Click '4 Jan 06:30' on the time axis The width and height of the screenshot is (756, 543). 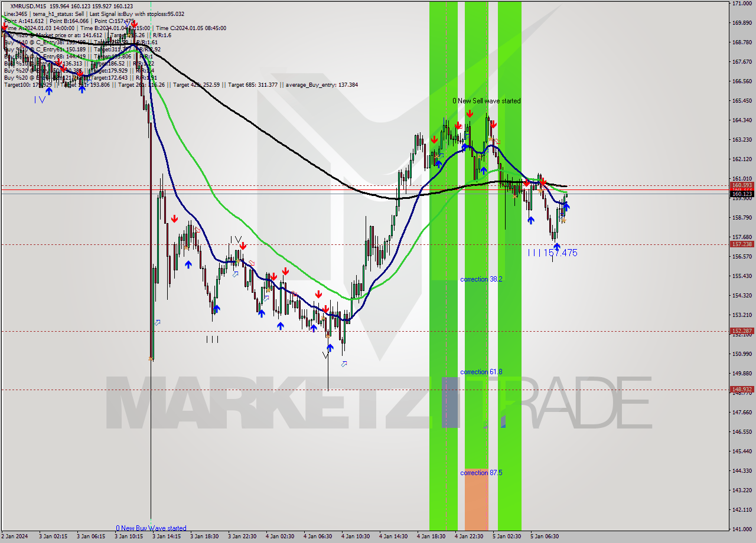[x=317, y=537]
